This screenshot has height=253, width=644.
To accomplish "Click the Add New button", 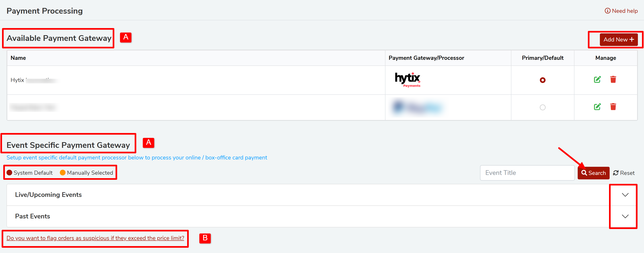I will [x=619, y=39].
